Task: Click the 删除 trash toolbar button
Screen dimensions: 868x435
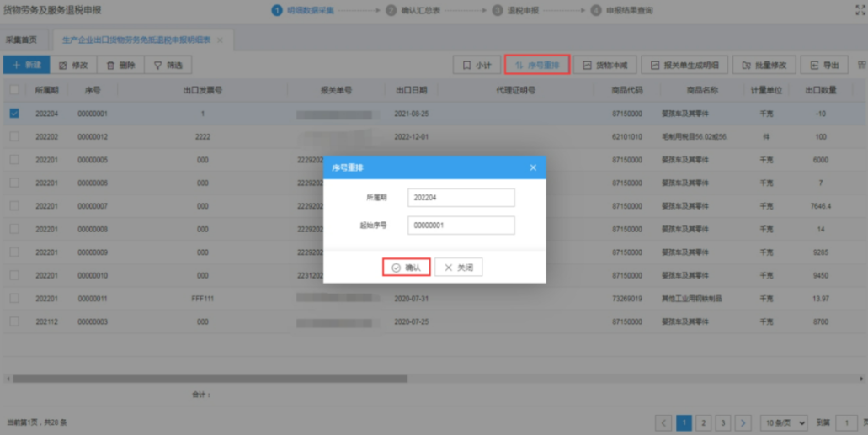Action: tap(120, 65)
